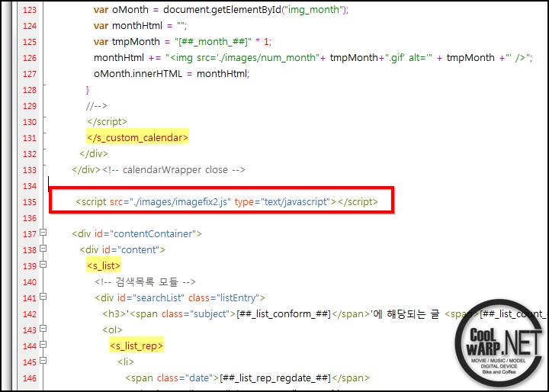Collapse the <ol> fold marker at line 143
The width and height of the screenshot is (549, 392).
pyautogui.click(x=43, y=329)
